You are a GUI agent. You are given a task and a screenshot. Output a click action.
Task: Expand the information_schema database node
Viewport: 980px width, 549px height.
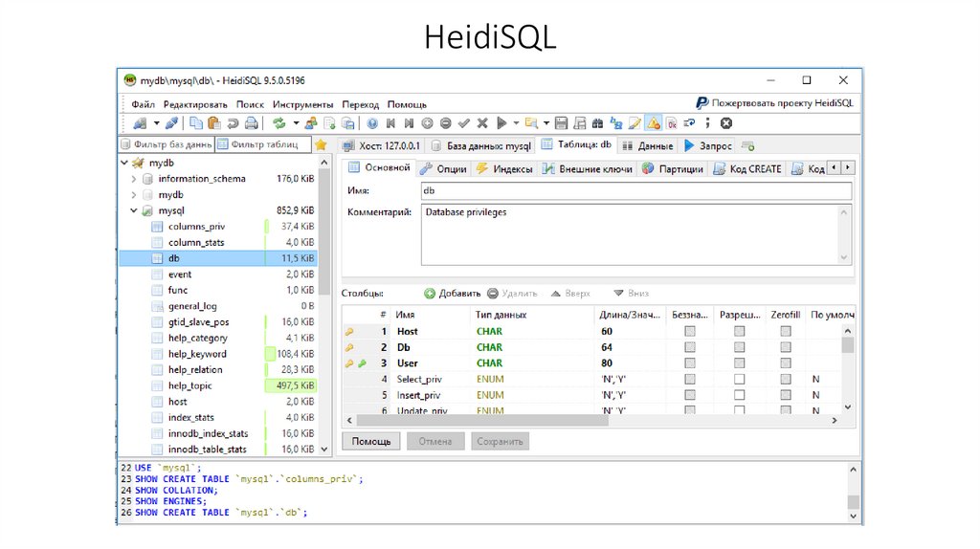point(134,179)
